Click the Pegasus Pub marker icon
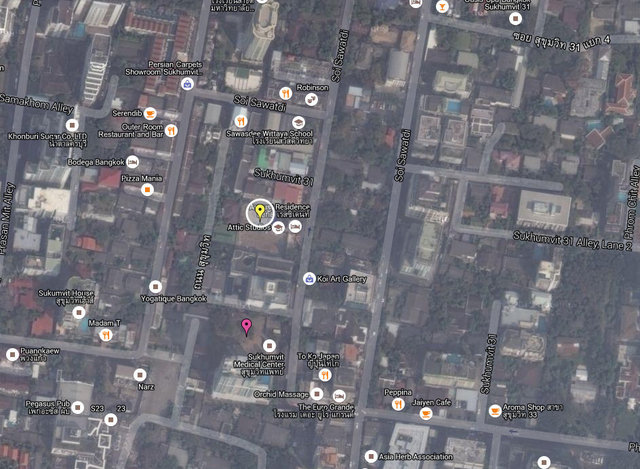Image resolution: width=640 pixels, height=469 pixels. click(78, 407)
